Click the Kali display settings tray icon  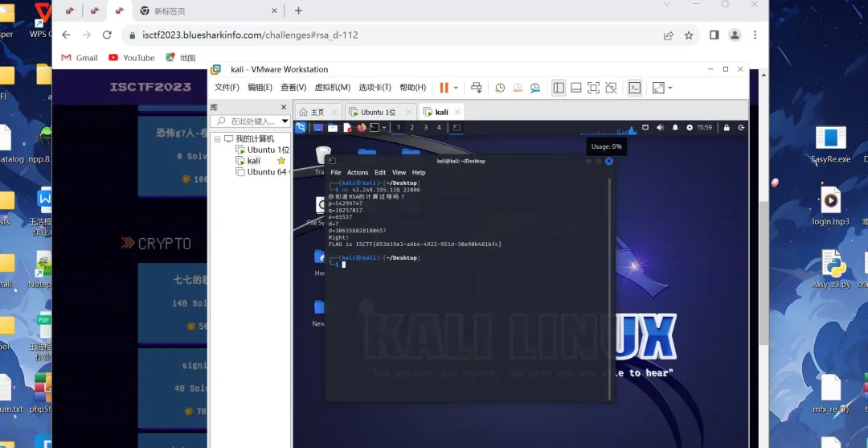click(645, 127)
